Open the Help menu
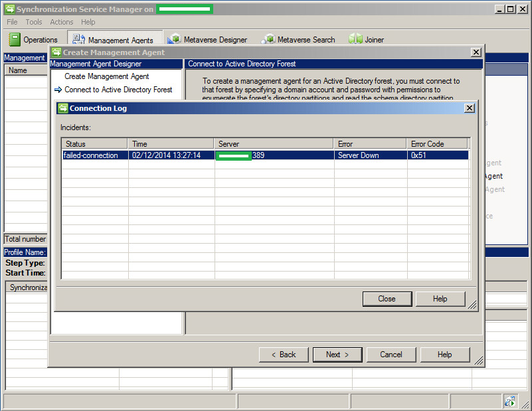 click(x=88, y=22)
